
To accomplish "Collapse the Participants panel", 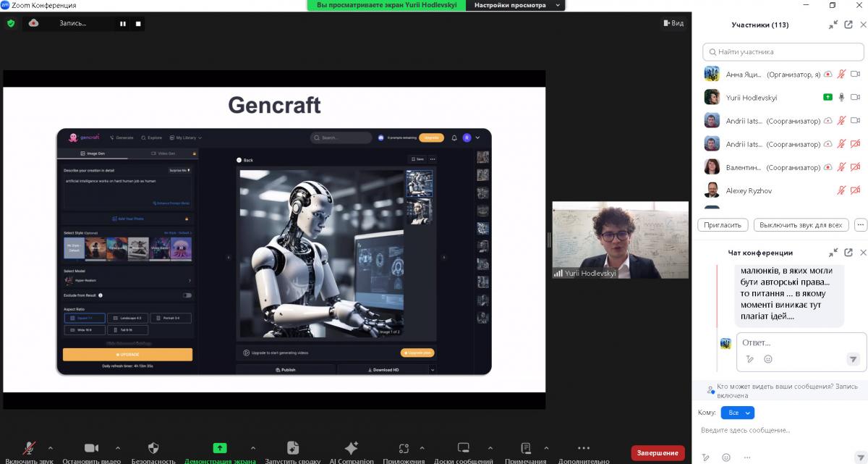I will (833, 25).
